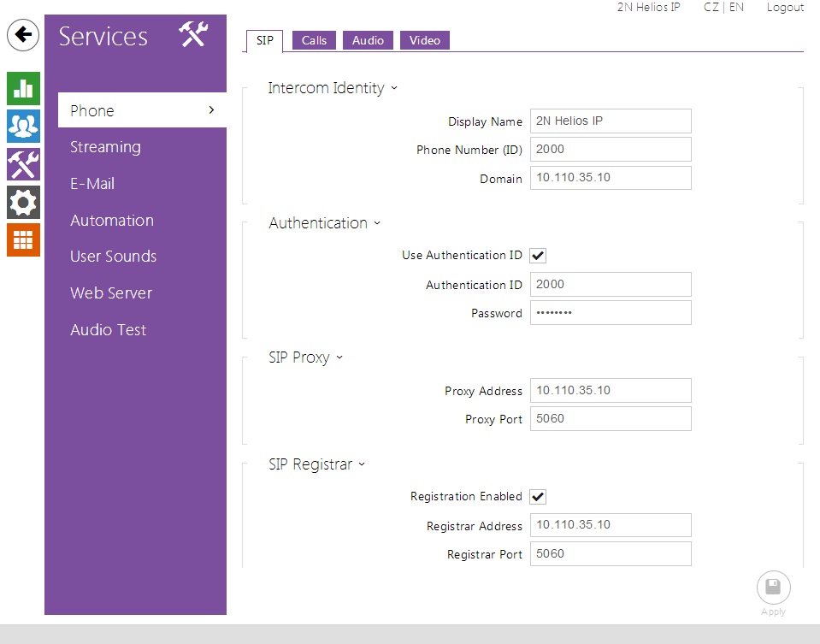
Task: Open the System gear icon
Action: point(23,202)
